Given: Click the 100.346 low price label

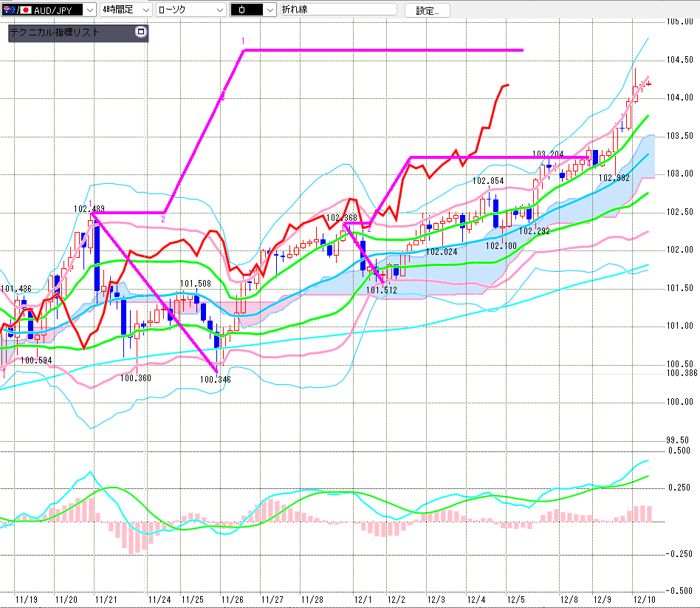Looking at the screenshot, I should [215, 380].
